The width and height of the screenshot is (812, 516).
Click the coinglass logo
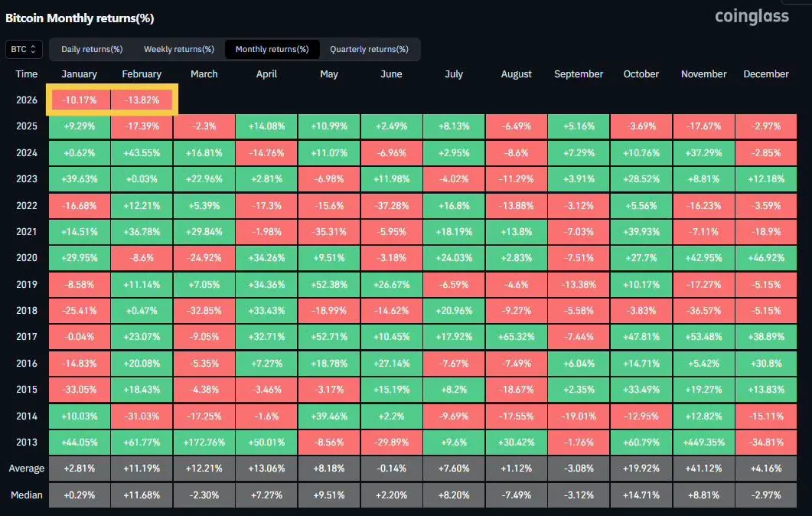752,17
